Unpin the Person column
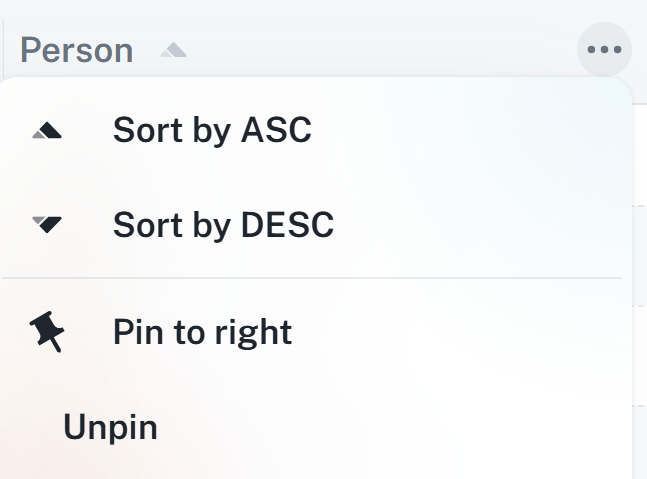This screenshot has height=479, width=647. [x=110, y=427]
